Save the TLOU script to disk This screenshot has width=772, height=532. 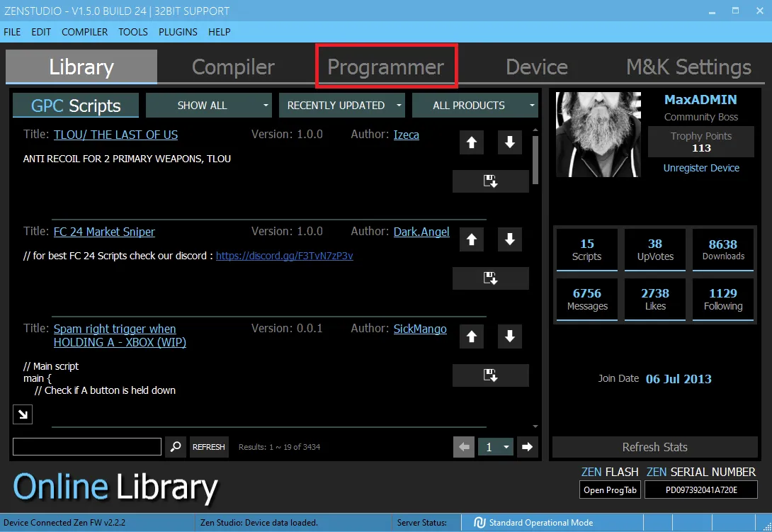coord(490,181)
